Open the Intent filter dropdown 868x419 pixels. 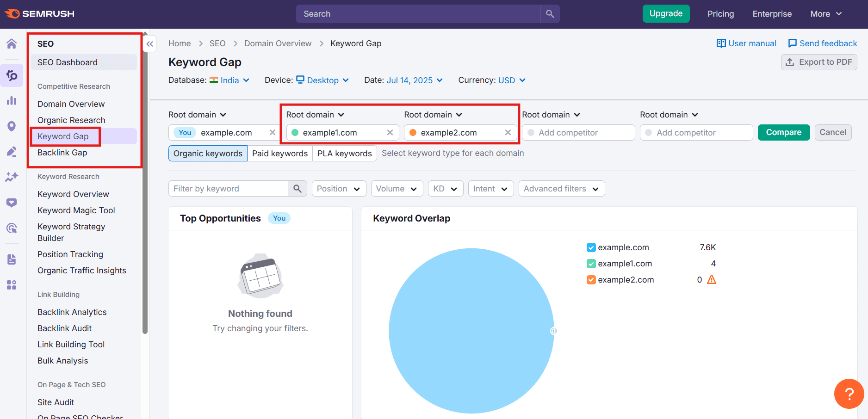coord(490,189)
